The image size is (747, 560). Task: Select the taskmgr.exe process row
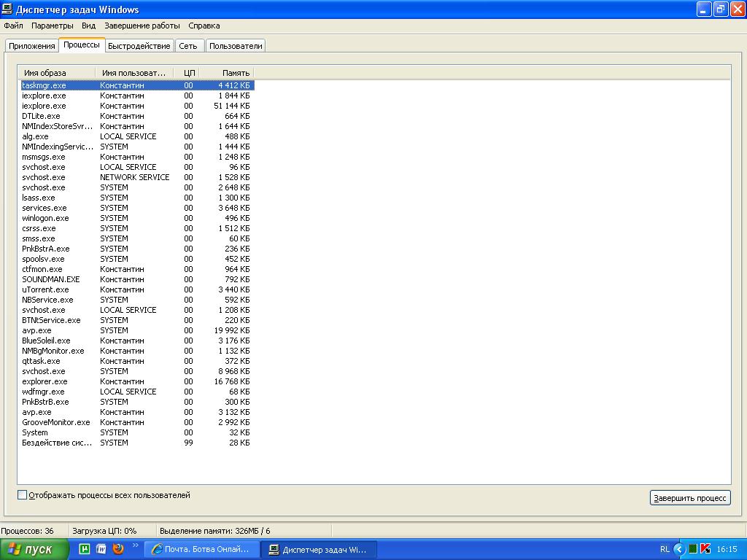click(x=137, y=85)
